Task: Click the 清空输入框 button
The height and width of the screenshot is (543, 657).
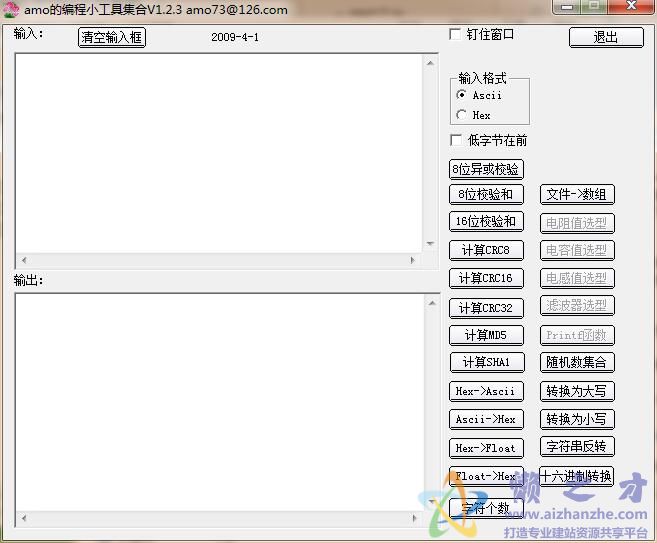Action: (x=112, y=37)
